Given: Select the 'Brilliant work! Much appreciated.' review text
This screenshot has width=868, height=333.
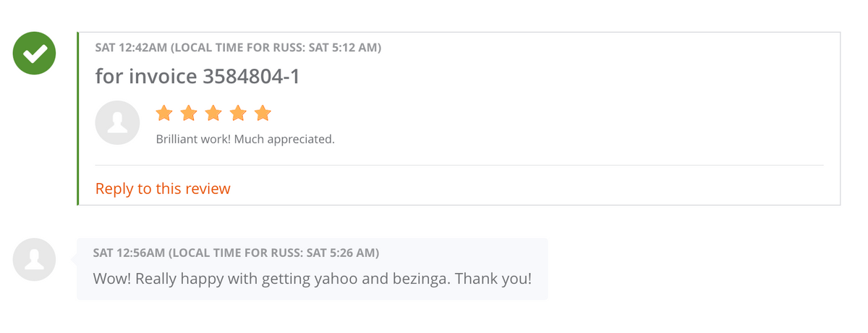Looking at the screenshot, I should coord(245,139).
